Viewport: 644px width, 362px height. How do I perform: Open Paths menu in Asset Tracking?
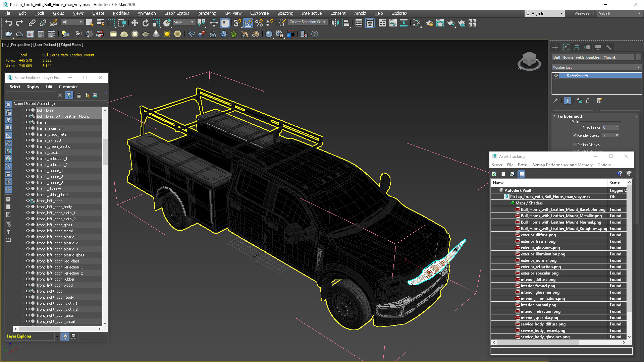523,165
